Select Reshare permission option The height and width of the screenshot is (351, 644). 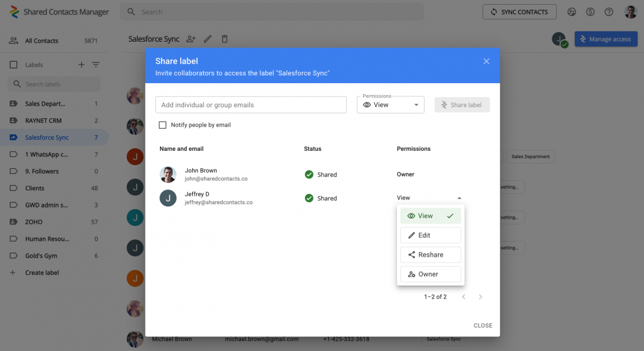430,255
